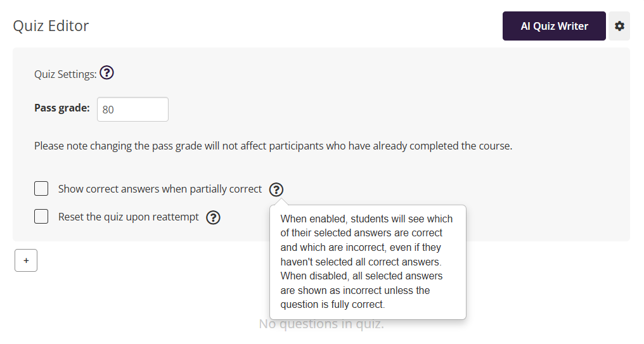Click help icon beside Reset the quiz
Image resolution: width=644 pixels, height=344 pixels.
pos(214,217)
